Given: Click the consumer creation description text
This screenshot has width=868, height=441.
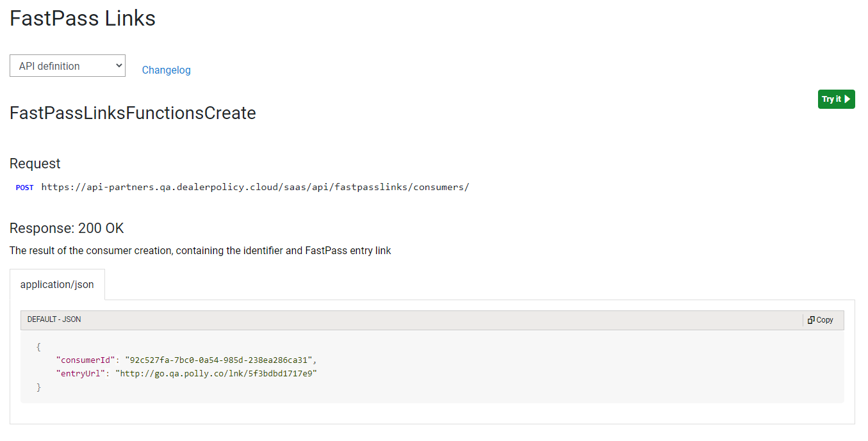Looking at the screenshot, I should point(200,250).
